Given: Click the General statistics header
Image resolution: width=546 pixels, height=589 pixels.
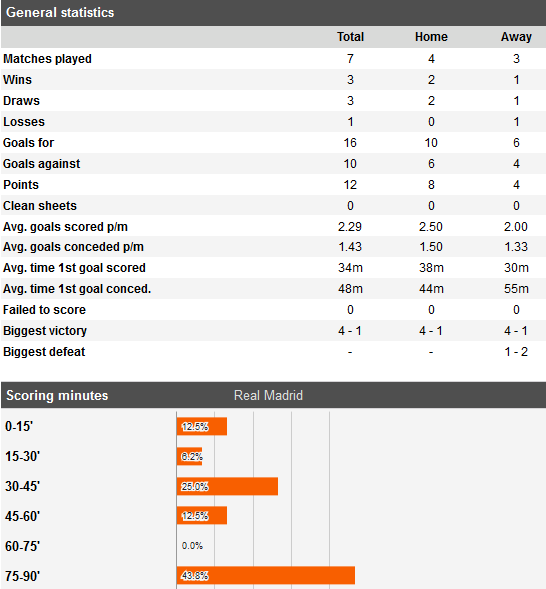Looking at the screenshot, I should [60, 12].
